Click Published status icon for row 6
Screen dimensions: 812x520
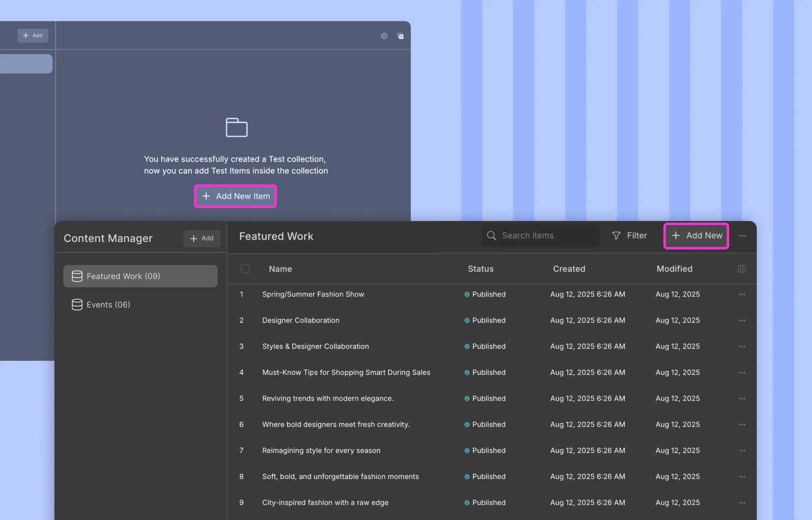click(467, 425)
